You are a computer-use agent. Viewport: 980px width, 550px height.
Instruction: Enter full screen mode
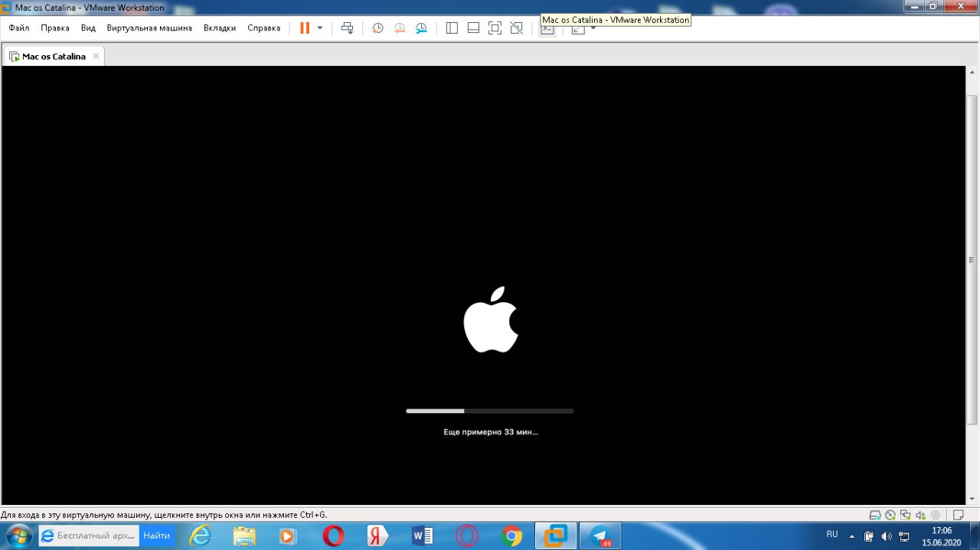(x=495, y=28)
